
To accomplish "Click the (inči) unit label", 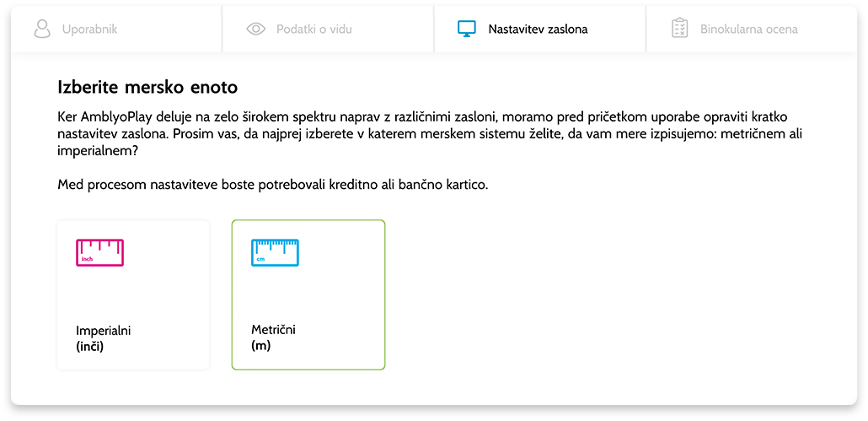I will [89, 348].
